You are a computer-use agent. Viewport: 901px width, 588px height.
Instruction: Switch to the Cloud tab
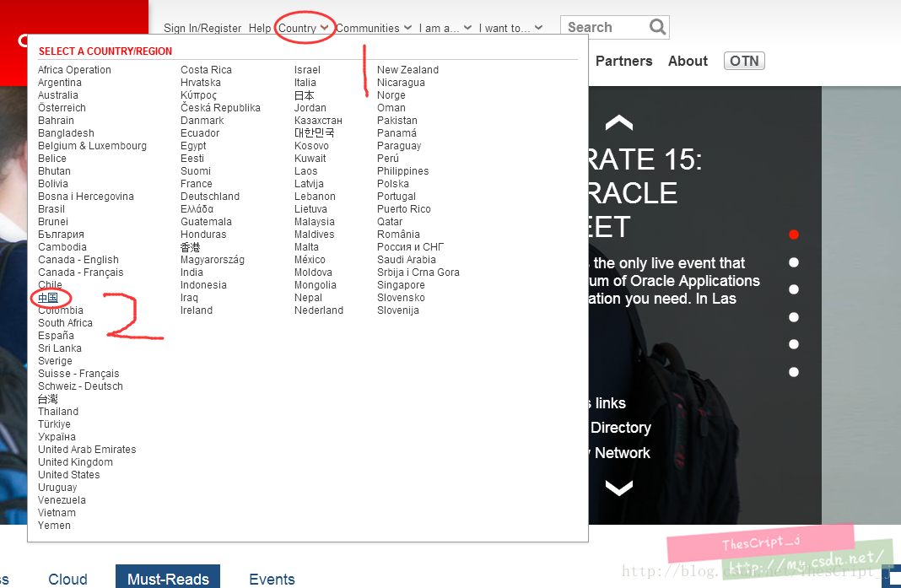coord(67,579)
